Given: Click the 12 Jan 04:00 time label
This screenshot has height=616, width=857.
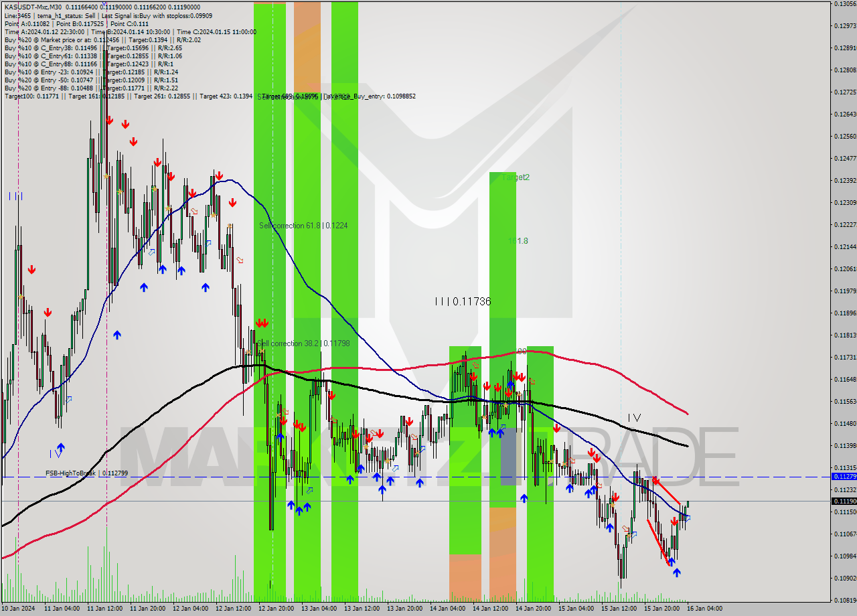Looking at the screenshot, I should (190, 609).
